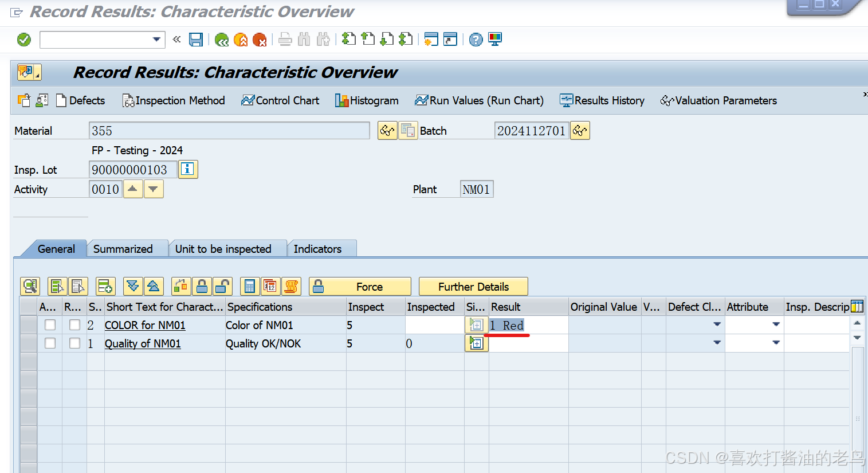This screenshot has width=868, height=473.
Task: Create new session window icon
Action: click(431, 39)
